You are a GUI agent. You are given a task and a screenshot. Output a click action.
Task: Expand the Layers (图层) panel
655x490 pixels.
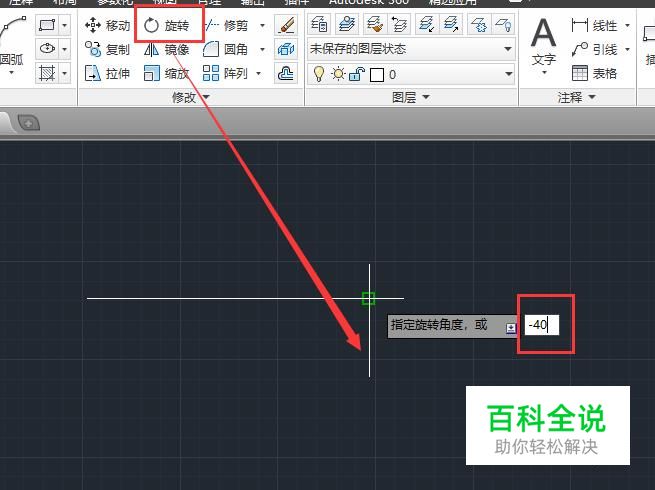(411, 97)
